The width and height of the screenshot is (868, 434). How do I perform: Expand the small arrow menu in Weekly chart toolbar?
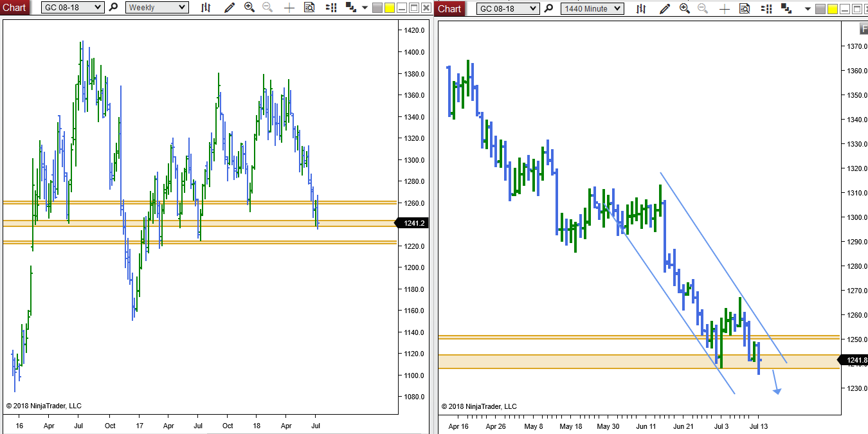(365, 8)
